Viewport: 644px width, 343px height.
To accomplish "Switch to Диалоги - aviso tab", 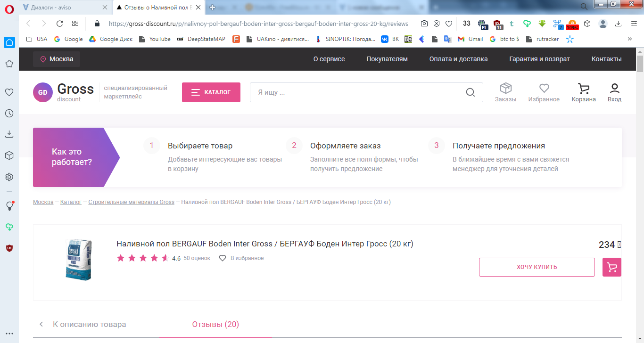I will (x=66, y=7).
